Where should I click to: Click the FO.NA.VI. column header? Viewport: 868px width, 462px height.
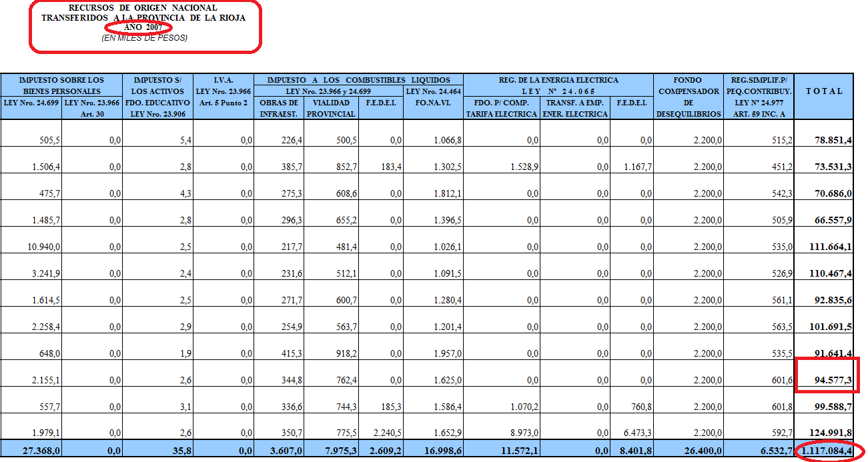click(x=432, y=103)
